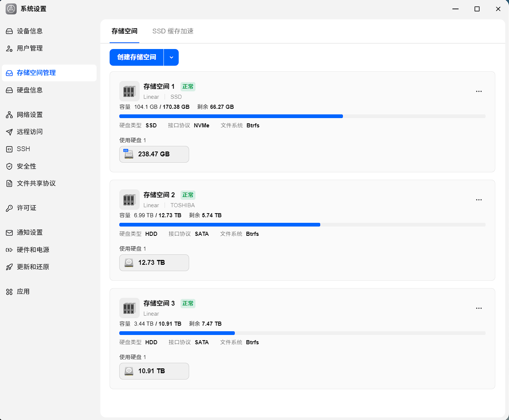
Task: Select 硬件和电源 in the sidebar
Action: [49, 250]
